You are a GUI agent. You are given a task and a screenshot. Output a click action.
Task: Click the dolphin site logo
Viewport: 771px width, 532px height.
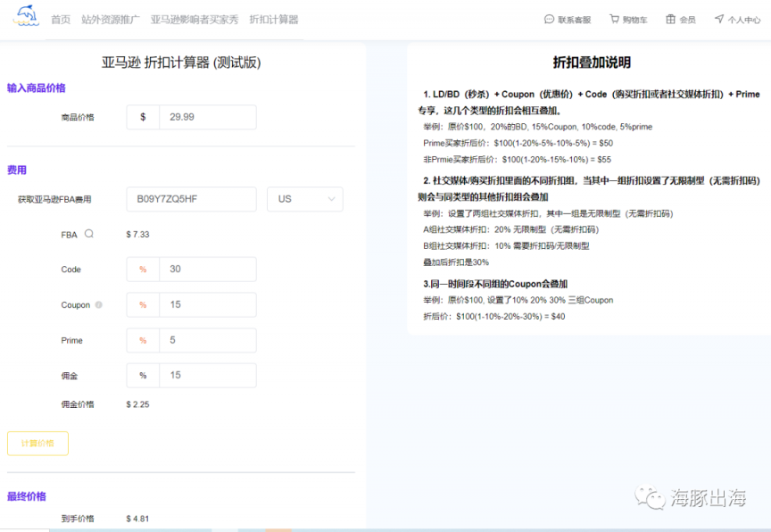coord(26,16)
